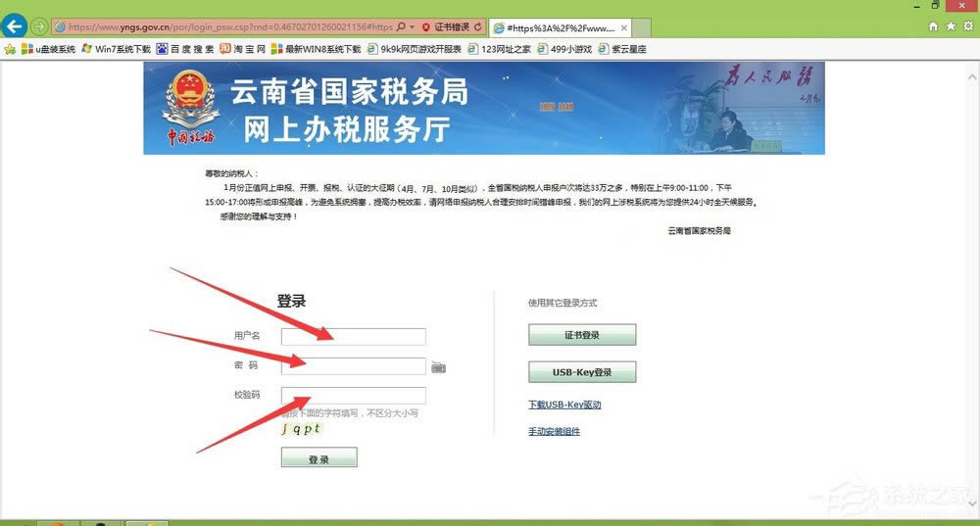Click the 证书错误 certificate error warning
This screenshot has width=980, height=526.
point(446,26)
